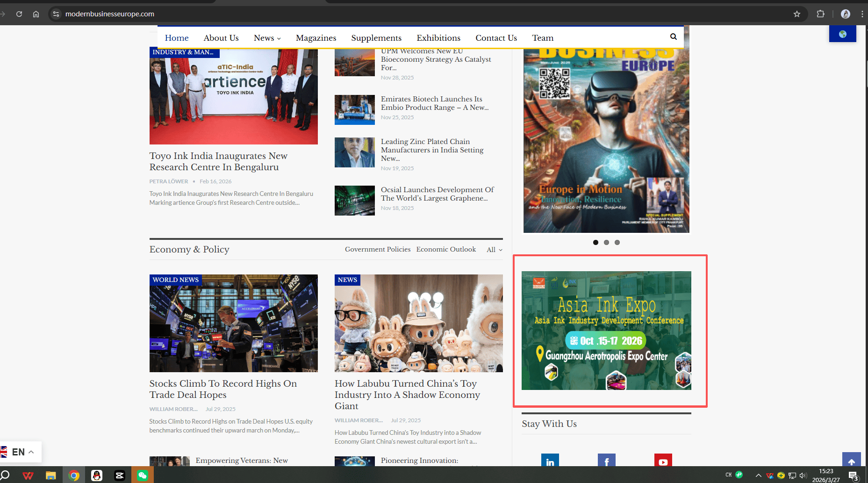The image size is (868, 483).
Task: Expand the News dropdown menu
Action: point(267,38)
